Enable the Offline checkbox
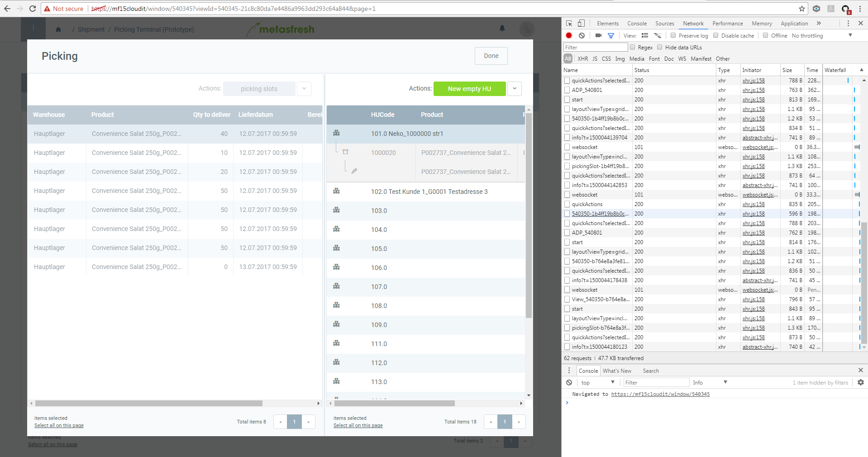This screenshot has width=868, height=457. coord(765,35)
